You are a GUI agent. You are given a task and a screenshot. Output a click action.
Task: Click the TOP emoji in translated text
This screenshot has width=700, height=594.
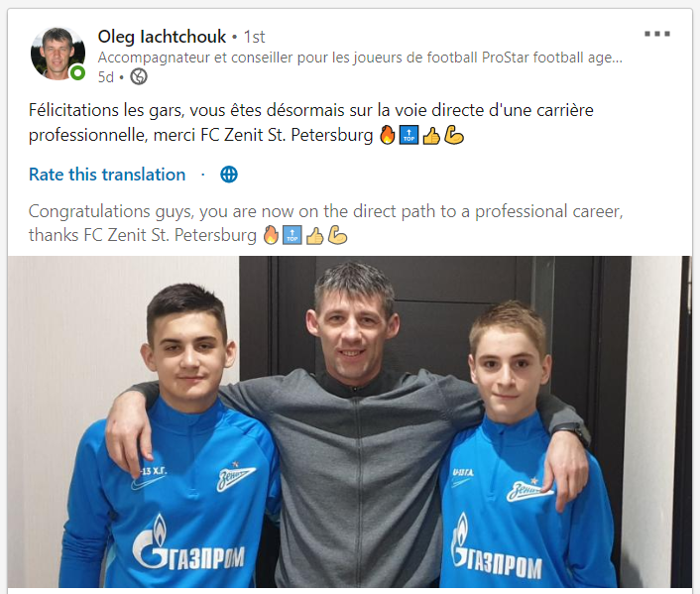pos(292,235)
